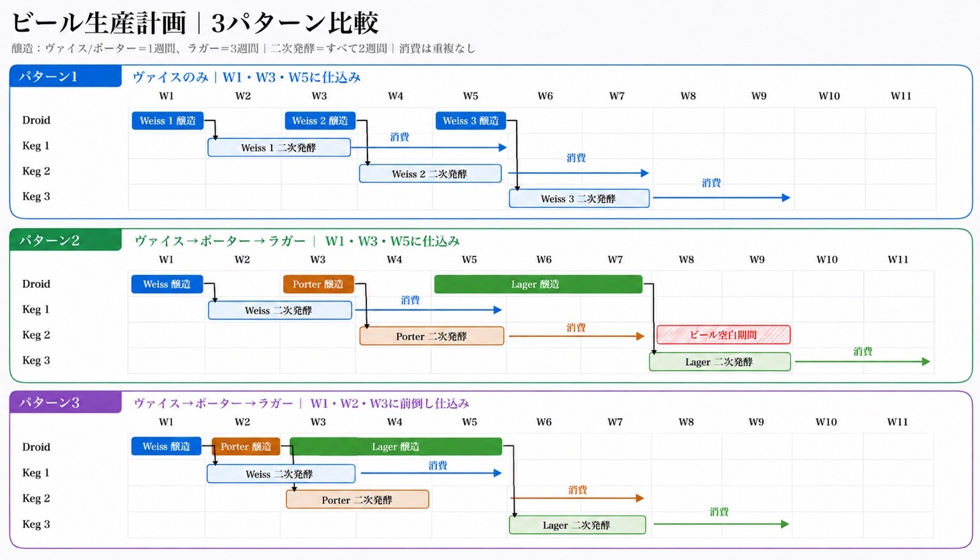Screen dimensions: 980x560
Task: Click the orange '消費' label in パターン3
Action: point(577,490)
